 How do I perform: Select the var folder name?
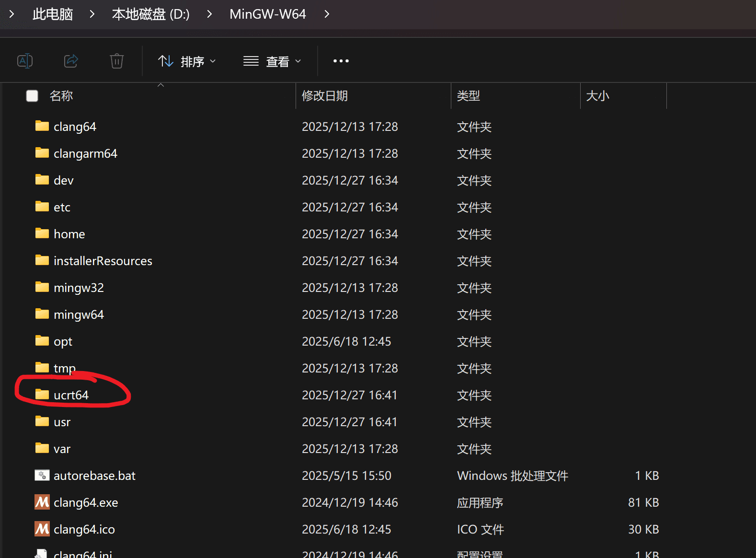[62, 449]
